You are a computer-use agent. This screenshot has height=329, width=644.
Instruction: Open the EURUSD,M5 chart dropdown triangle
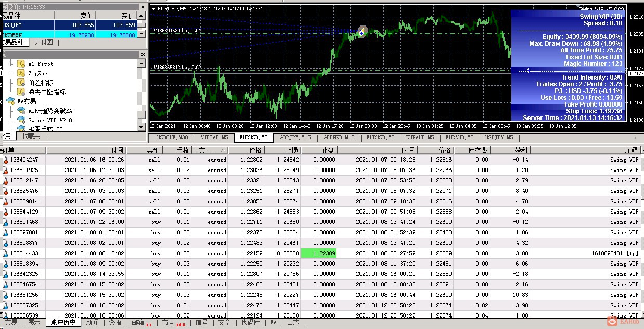[x=153, y=9]
